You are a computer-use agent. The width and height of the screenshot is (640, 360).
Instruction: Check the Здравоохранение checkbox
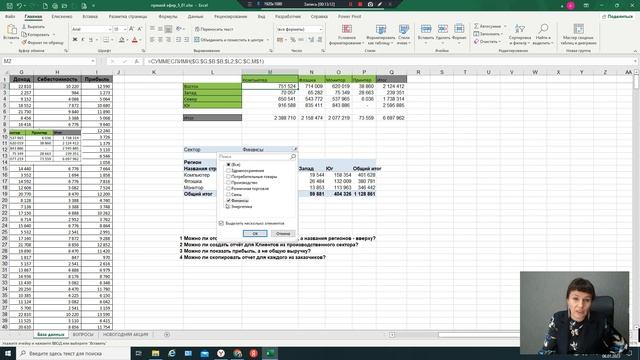coord(229,171)
